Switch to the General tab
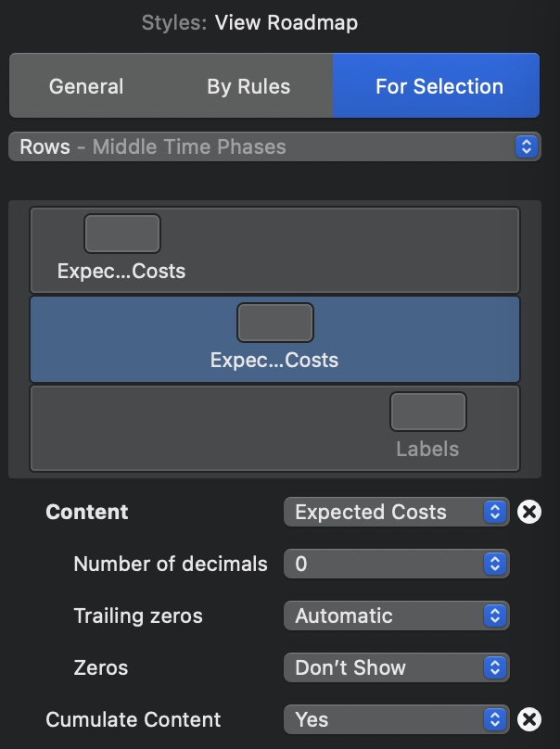This screenshot has height=749, width=560. 87,86
